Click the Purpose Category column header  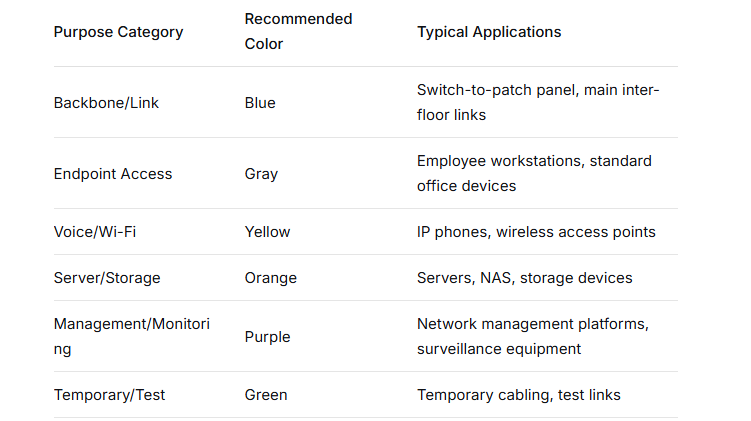pyautogui.click(x=118, y=32)
